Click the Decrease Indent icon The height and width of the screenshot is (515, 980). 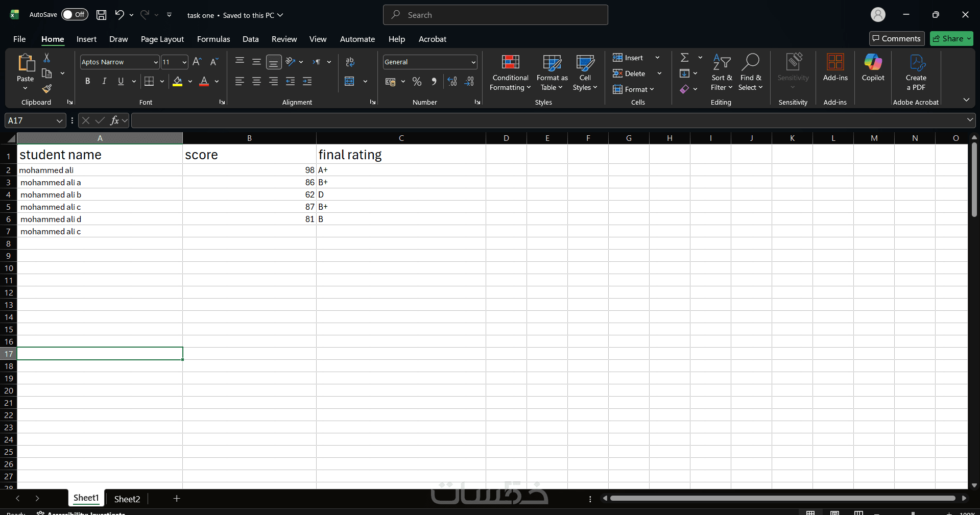click(x=290, y=81)
